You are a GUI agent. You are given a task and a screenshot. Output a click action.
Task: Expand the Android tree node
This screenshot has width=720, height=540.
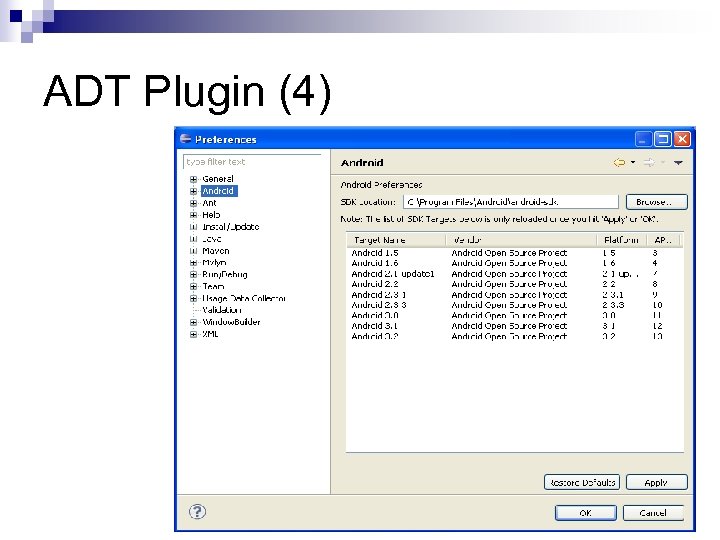click(193, 191)
